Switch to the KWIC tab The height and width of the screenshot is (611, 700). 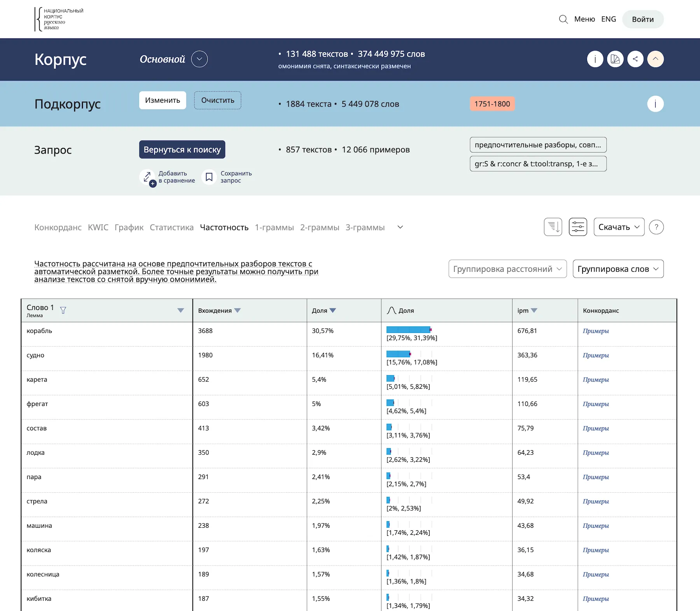98,227
